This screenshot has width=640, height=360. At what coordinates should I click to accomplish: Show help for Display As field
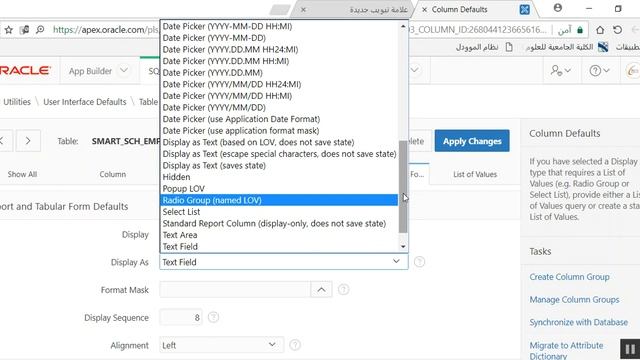(419, 262)
